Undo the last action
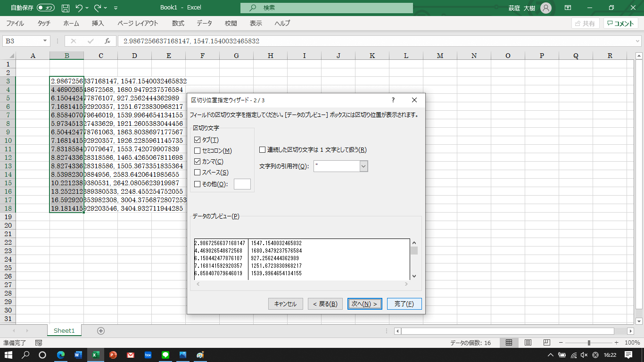Image resolution: width=644 pixels, height=362 pixels. (79, 8)
